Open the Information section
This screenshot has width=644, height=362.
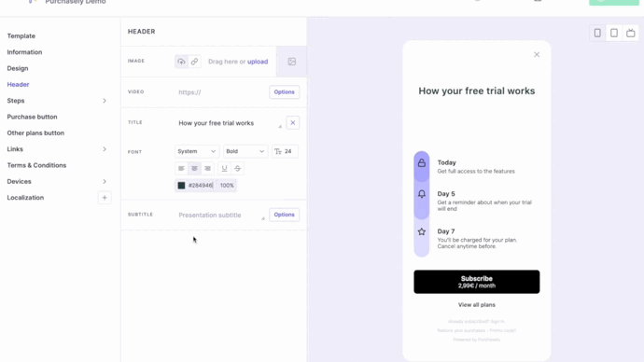click(24, 52)
